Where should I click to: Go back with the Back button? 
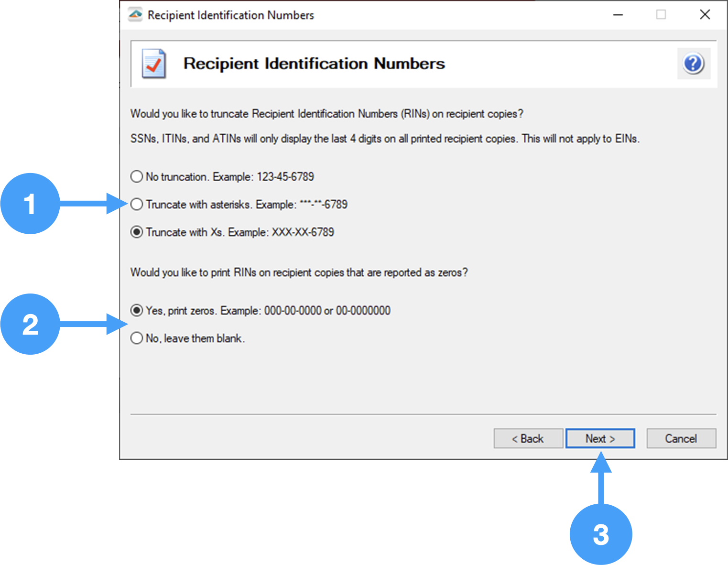click(528, 438)
